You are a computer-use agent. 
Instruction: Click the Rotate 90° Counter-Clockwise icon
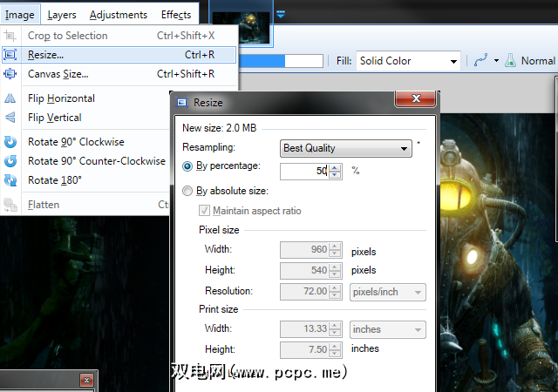pyautogui.click(x=10, y=161)
